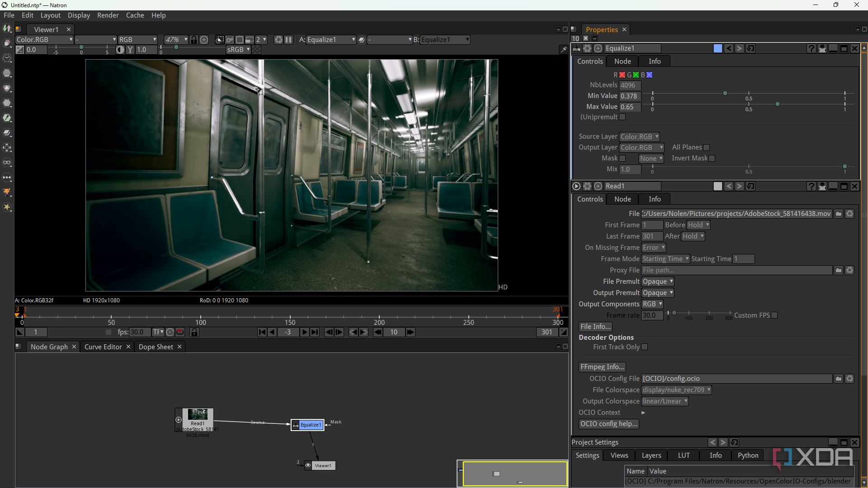
Task: Enable the (Un)premult checkbox
Action: tap(623, 117)
